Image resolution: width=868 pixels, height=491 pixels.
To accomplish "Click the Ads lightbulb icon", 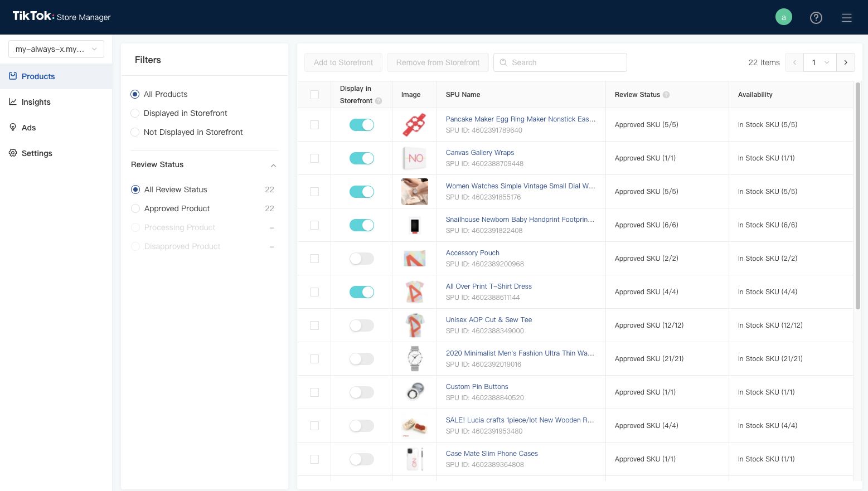I will (x=13, y=127).
